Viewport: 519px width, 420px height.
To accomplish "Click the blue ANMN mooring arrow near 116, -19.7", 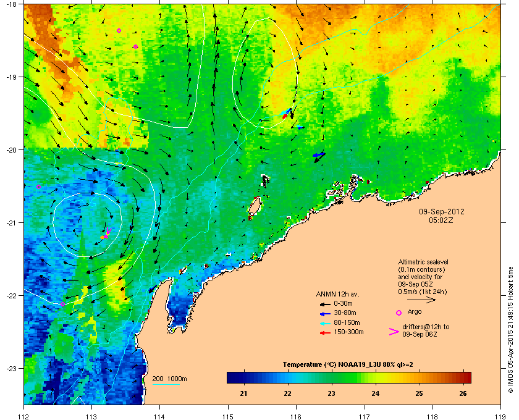I will (300, 127).
